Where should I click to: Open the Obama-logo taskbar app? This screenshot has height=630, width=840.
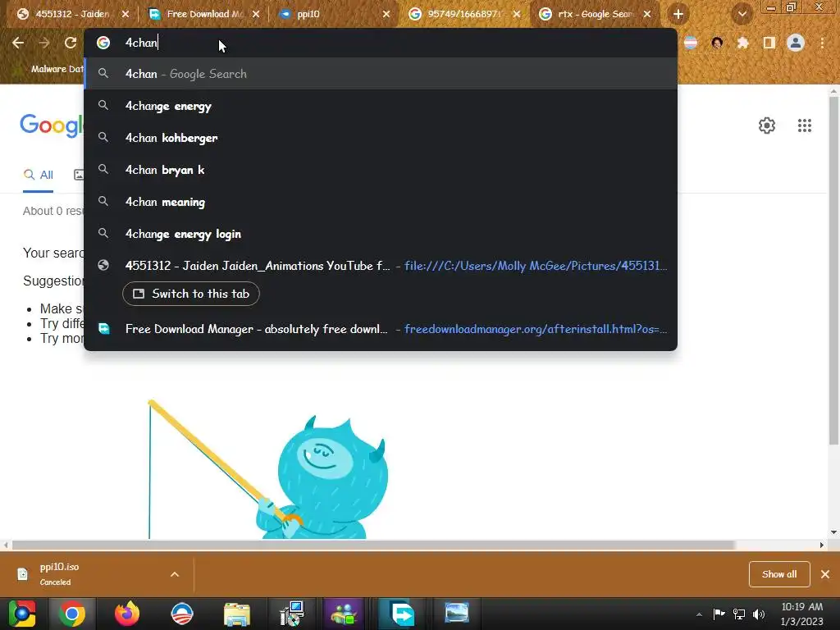click(x=181, y=614)
